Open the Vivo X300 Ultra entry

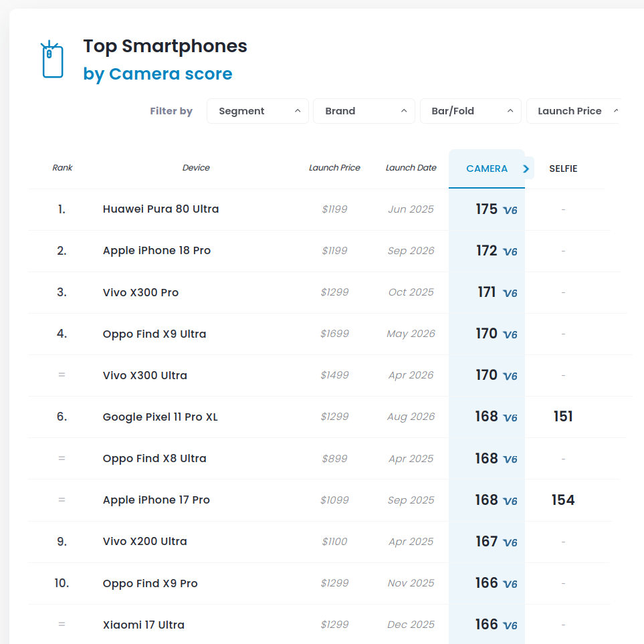point(144,375)
